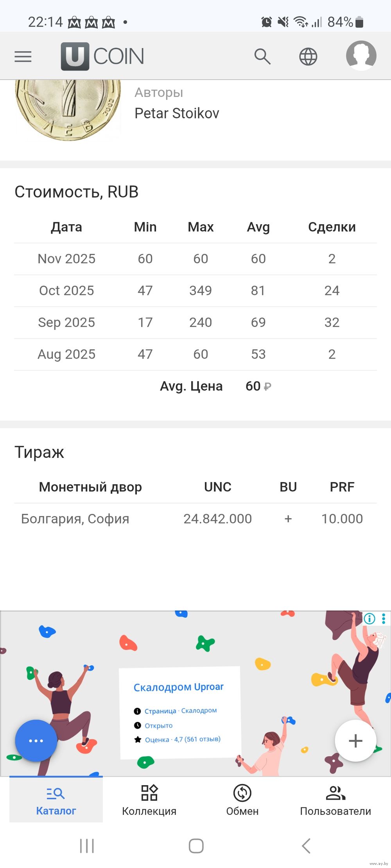Open Android recent apps button
391x868 pixels.
87,846
